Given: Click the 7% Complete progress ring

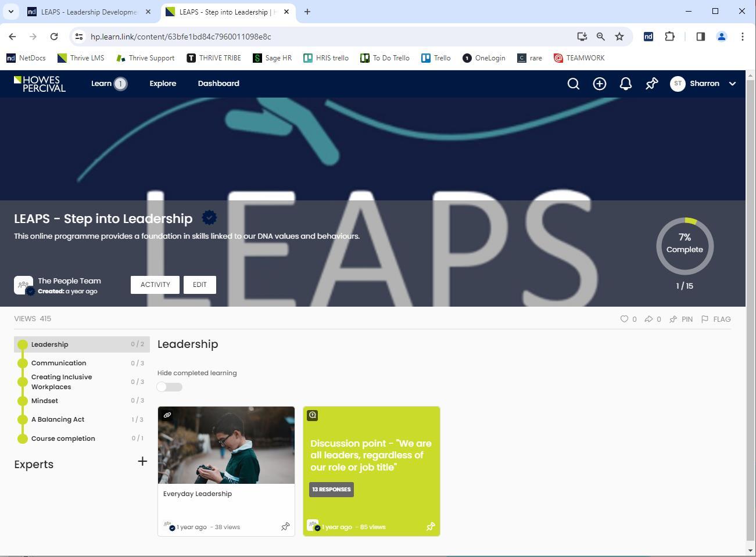Looking at the screenshot, I should point(685,246).
